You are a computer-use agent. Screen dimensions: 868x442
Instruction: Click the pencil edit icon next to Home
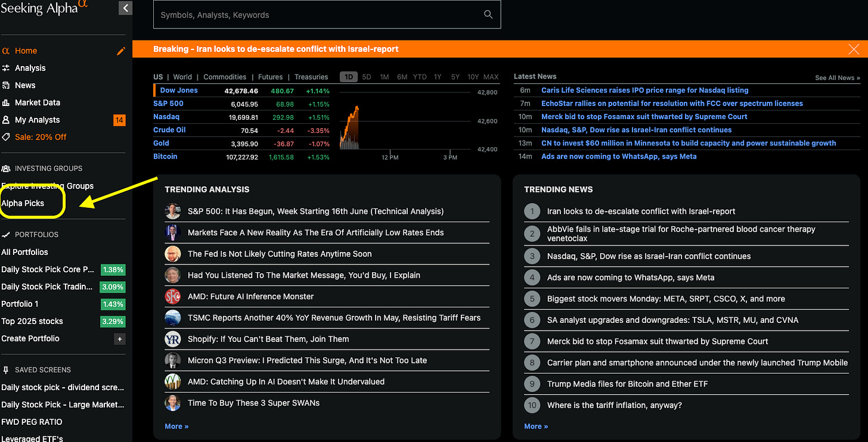pyautogui.click(x=121, y=51)
